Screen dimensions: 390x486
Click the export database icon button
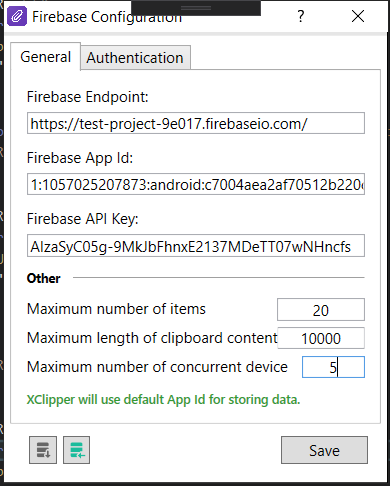(43, 450)
